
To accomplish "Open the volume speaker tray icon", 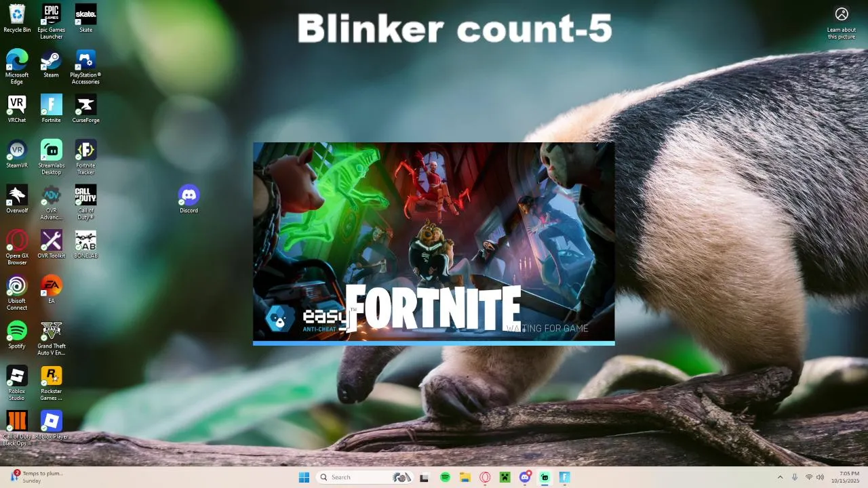I will (820, 477).
